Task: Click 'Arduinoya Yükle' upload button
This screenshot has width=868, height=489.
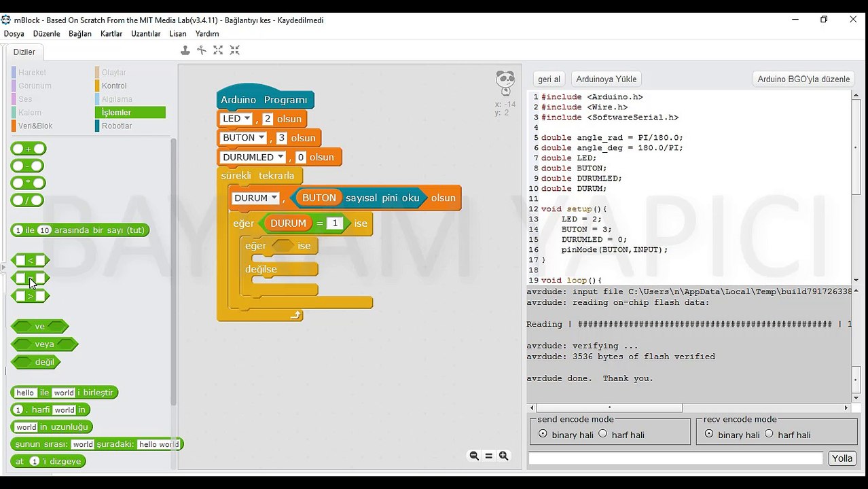Action: 606,79
